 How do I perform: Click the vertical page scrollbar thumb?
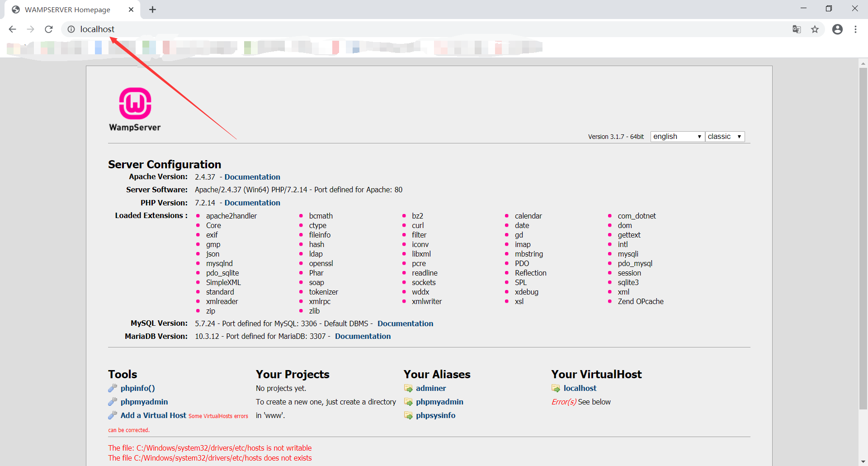click(863, 238)
